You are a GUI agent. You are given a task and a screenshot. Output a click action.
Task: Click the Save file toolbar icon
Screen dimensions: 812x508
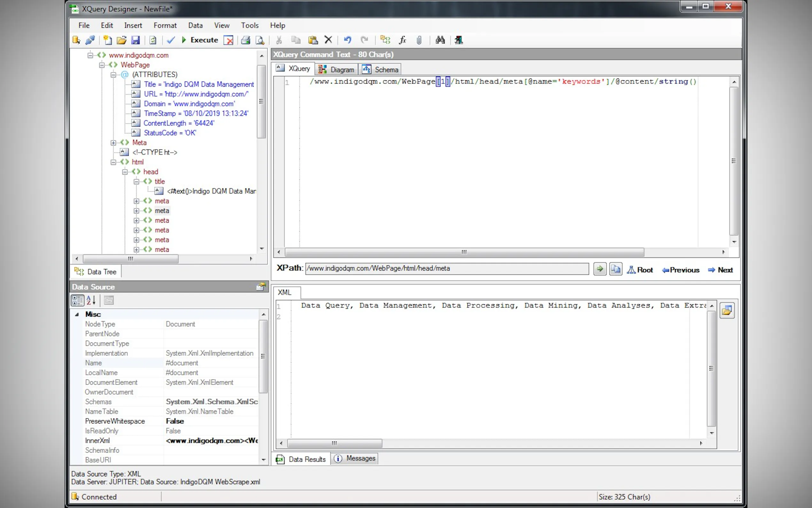click(x=135, y=40)
